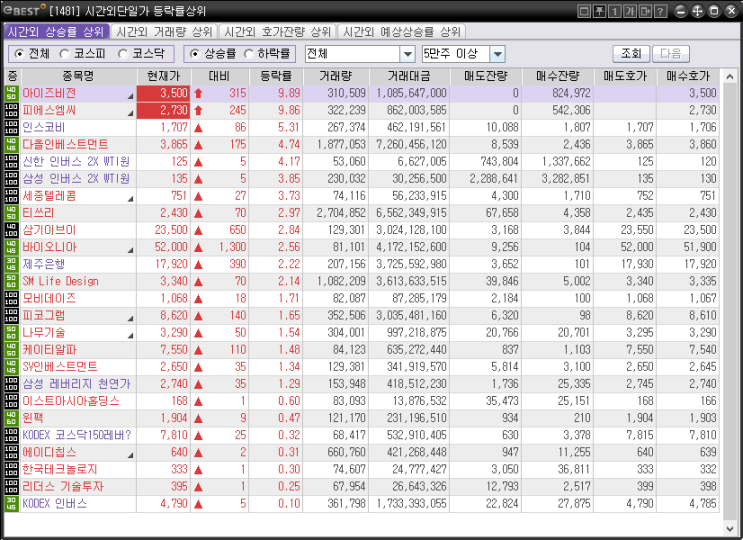Click the margin badge icon beside 바이오니아
The image size is (743, 540).
click(x=11, y=247)
